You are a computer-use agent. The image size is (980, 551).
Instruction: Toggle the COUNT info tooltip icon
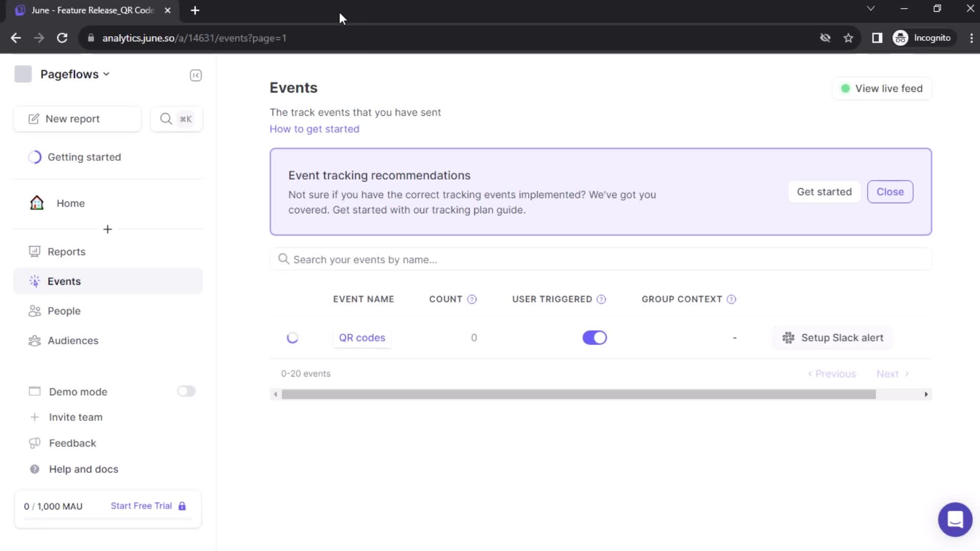point(472,298)
